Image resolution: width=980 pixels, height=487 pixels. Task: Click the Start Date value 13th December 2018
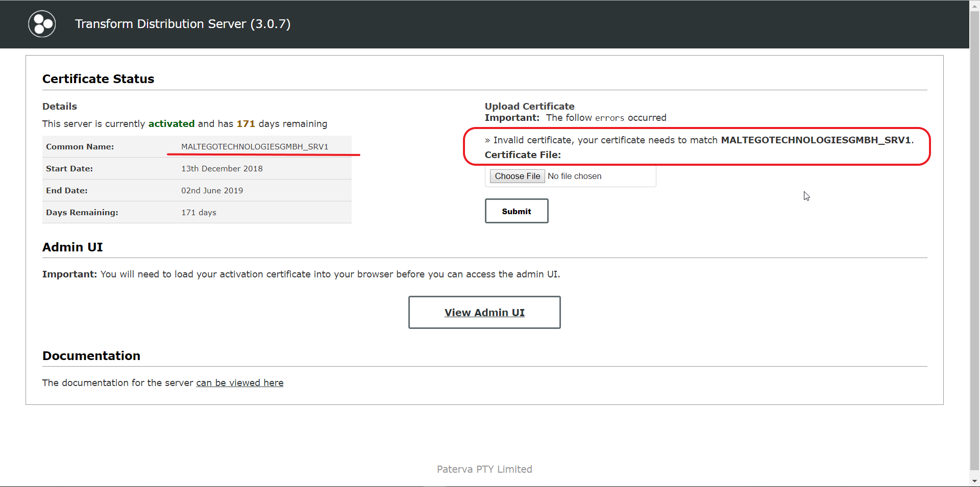click(x=222, y=169)
